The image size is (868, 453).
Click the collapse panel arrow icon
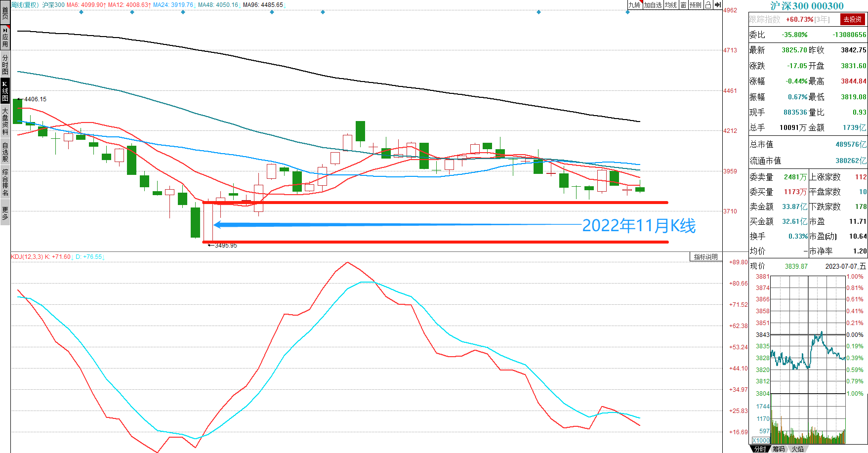pos(717,5)
